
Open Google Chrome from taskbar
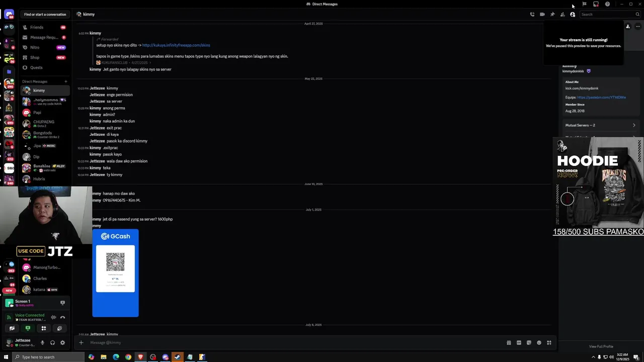coord(128,357)
